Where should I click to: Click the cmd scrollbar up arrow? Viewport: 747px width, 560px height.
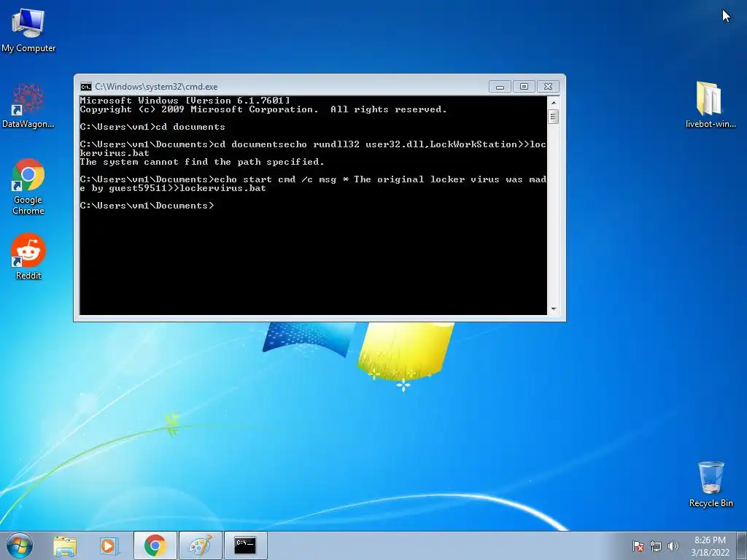554,102
